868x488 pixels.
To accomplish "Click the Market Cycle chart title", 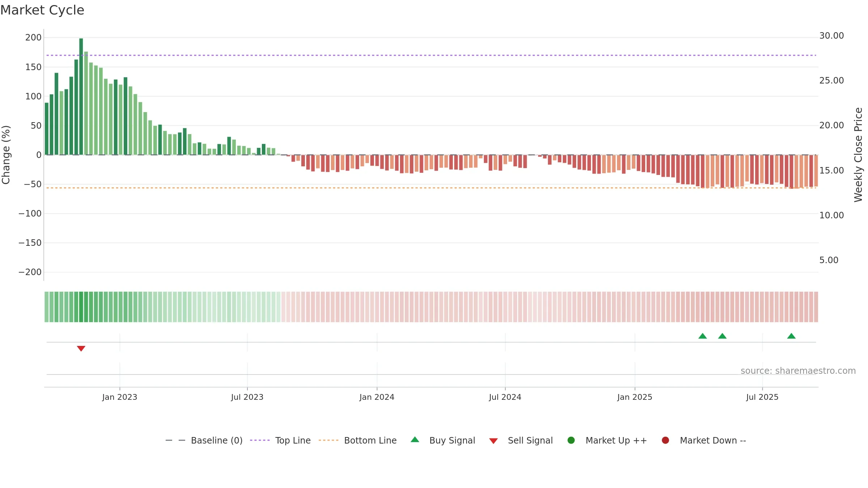I will (x=42, y=10).
